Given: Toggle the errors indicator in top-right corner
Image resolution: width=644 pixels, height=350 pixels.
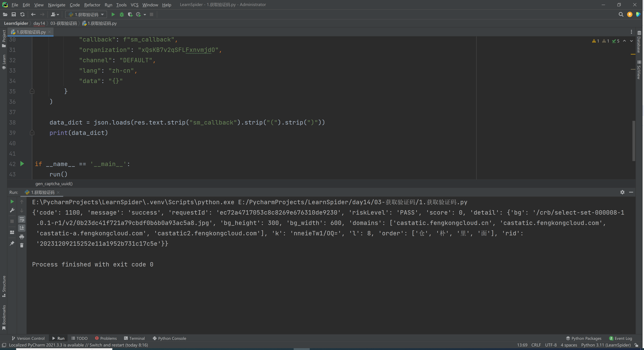Looking at the screenshot, I should 595,41.
